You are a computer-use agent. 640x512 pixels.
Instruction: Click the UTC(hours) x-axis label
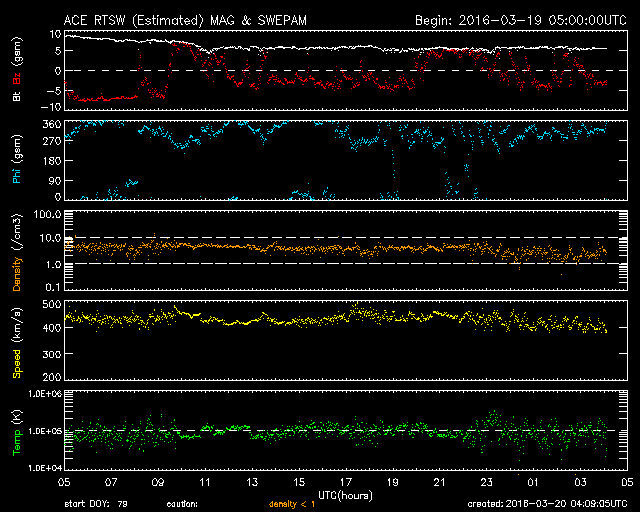[345, 493]
